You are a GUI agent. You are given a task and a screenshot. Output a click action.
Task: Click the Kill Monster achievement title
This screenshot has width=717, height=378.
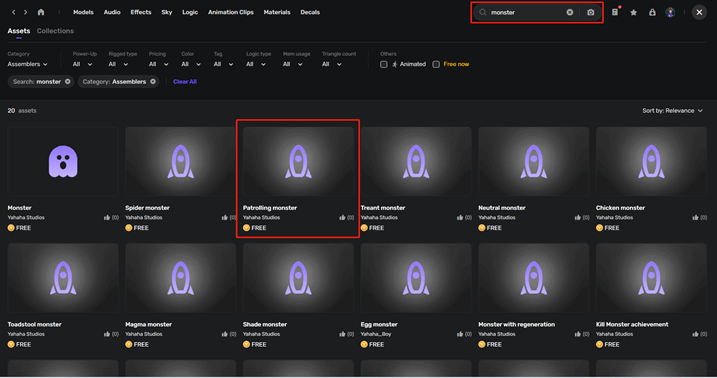pyautogui.click(x=632, y=324)
